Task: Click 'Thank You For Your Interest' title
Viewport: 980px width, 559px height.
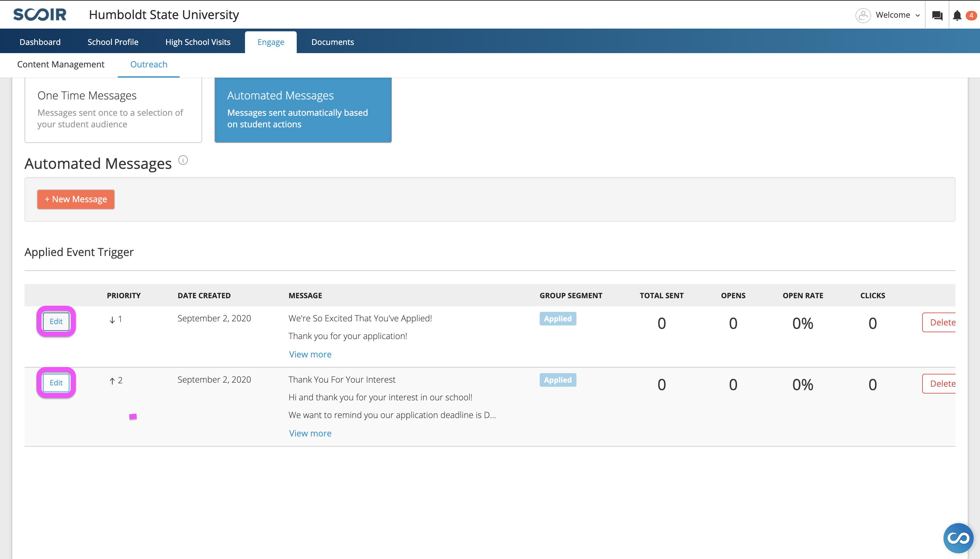Action: click(342, 380)
